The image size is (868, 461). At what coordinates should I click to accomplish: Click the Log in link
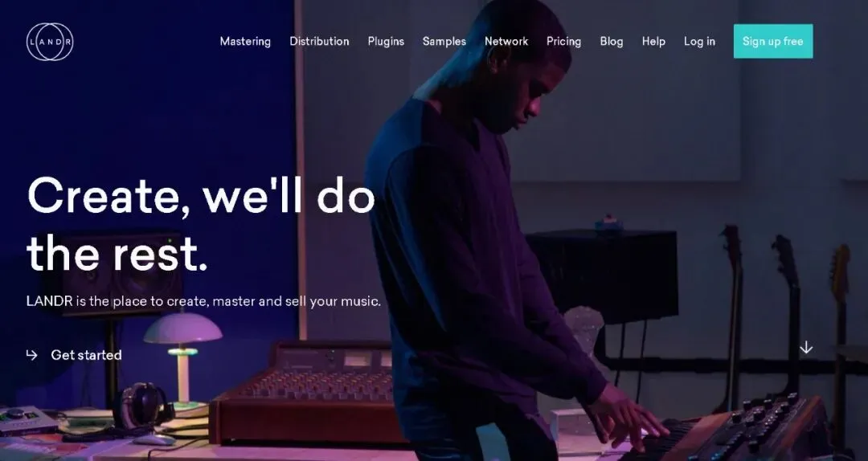click(699, 42)
